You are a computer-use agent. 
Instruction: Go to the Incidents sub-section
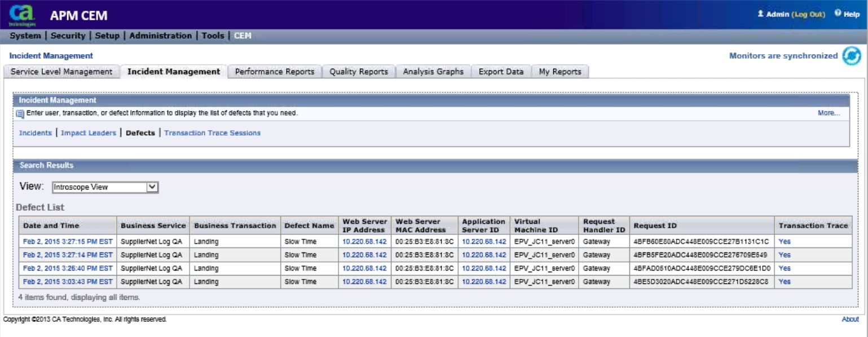pyautogui.click(x=35, y=133)
